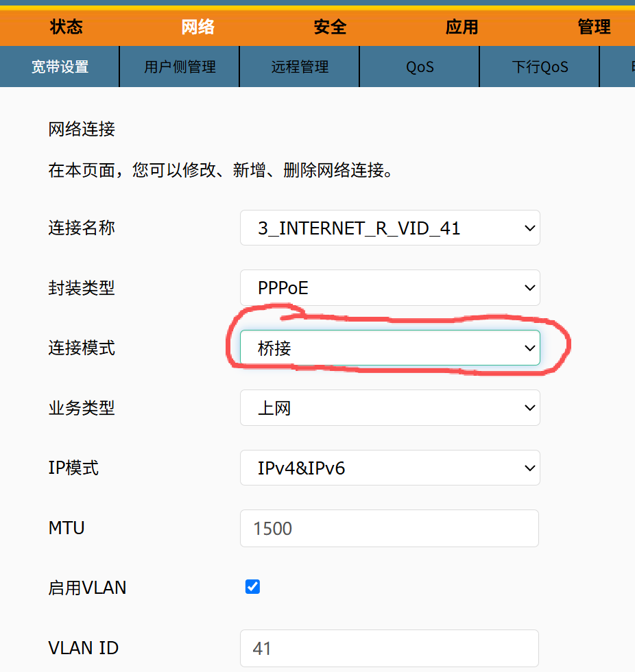Go to the 应用 tab
The image size is (635, 672).
pyautogui.click(x=462, y=27)
